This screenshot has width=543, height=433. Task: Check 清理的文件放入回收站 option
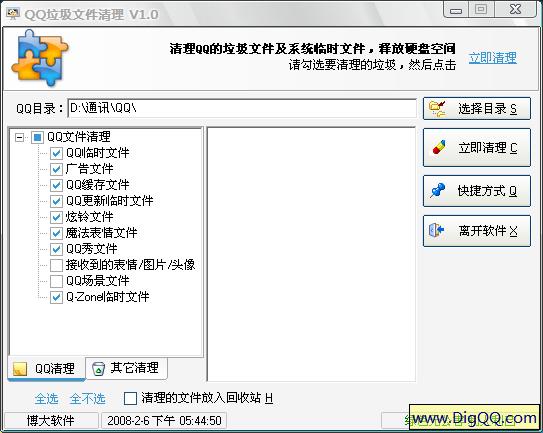(x=130, y=398)
